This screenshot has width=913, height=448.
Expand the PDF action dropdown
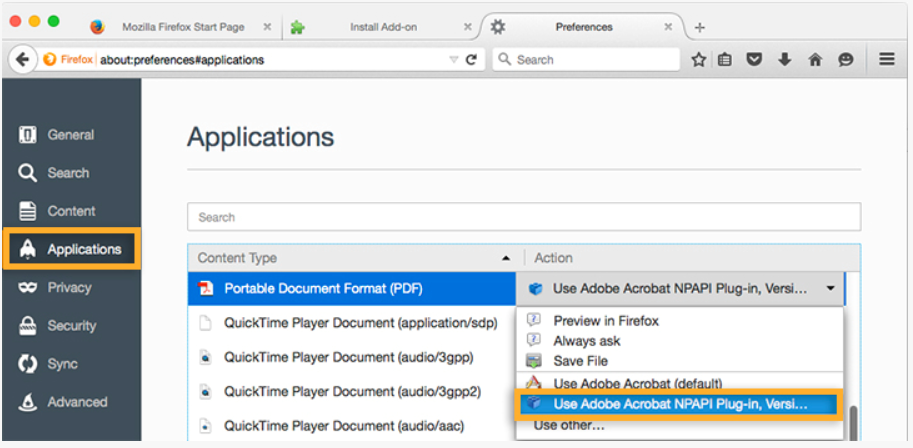[x=831, y=289]
